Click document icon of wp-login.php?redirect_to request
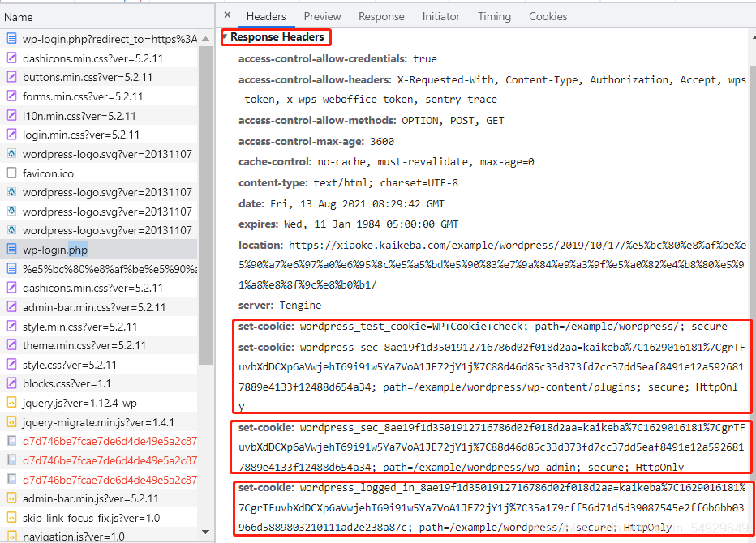756x543 pixels. pyautogui.click(x=11, y=38)
